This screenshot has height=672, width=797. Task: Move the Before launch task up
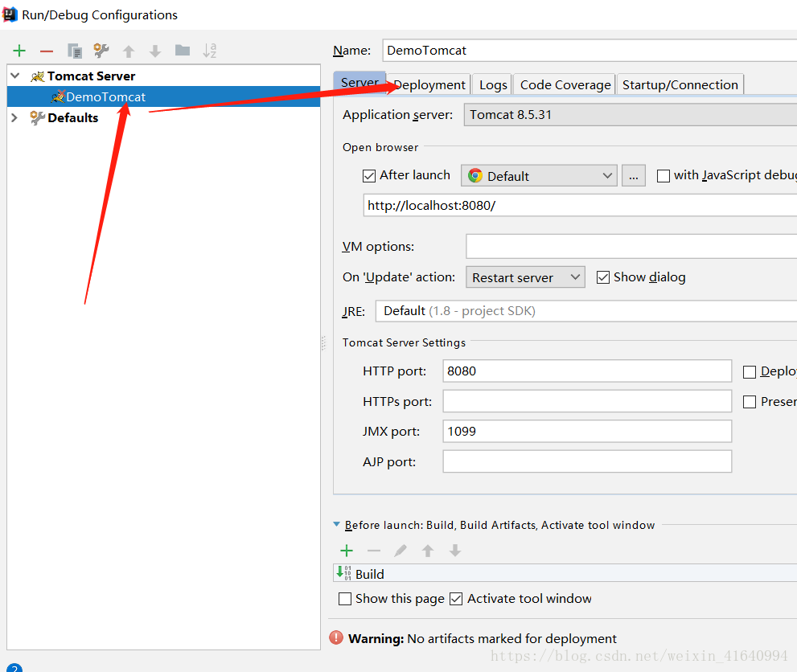[x=428, y=551]
